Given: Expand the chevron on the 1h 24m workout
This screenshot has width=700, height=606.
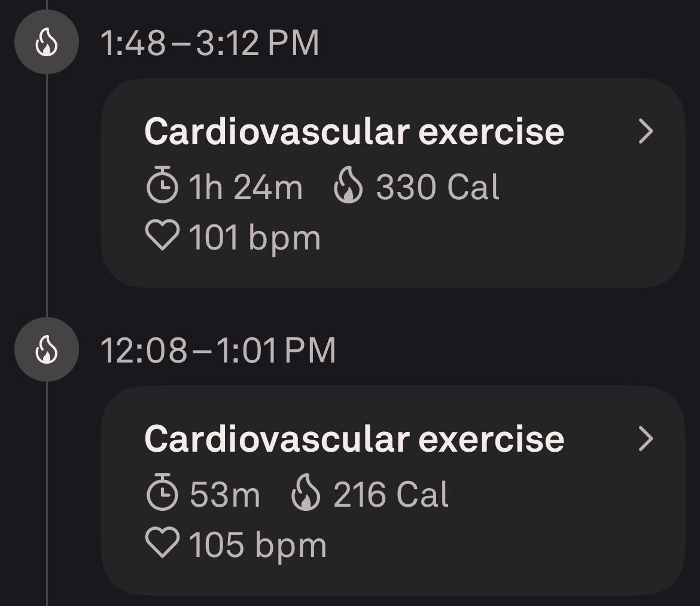Looking at the screenshot, I should [646, 132].
